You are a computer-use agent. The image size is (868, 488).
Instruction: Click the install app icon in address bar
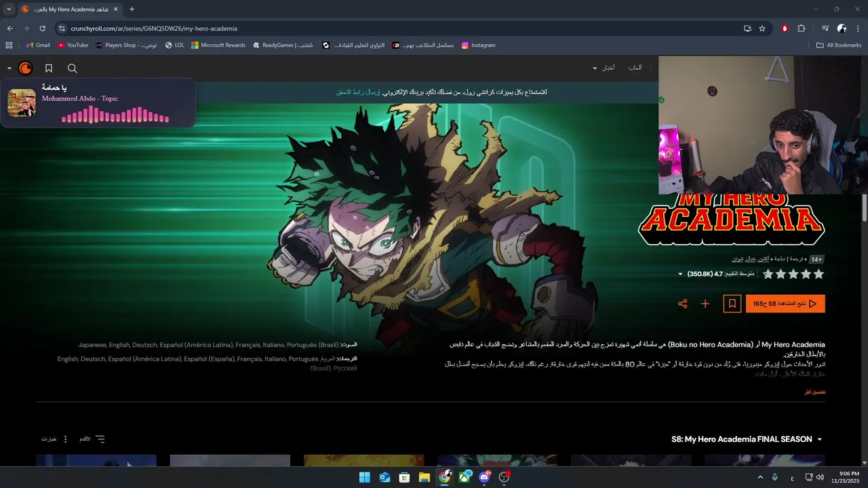pos(747,28)
